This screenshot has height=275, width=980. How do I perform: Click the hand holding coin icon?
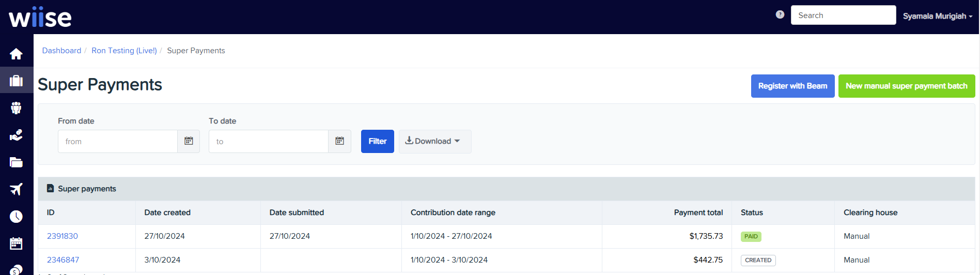point(16,135)
